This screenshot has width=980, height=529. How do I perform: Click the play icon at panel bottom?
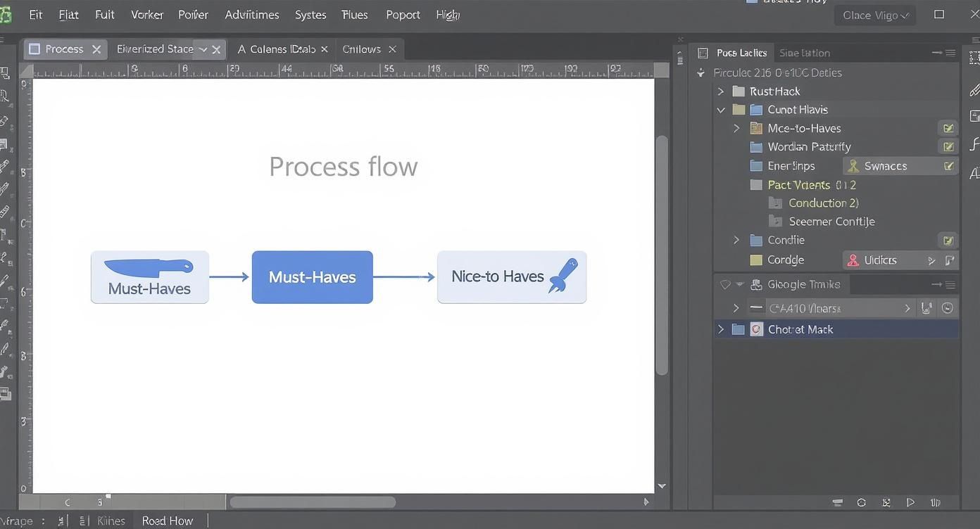(x=910, y=502)
